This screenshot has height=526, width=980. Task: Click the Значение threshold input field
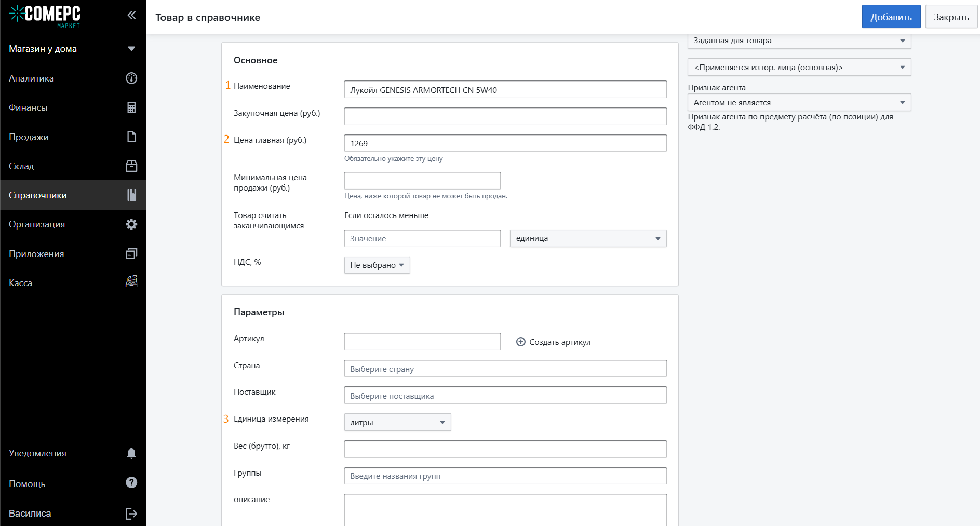click(x=422, y=238)
